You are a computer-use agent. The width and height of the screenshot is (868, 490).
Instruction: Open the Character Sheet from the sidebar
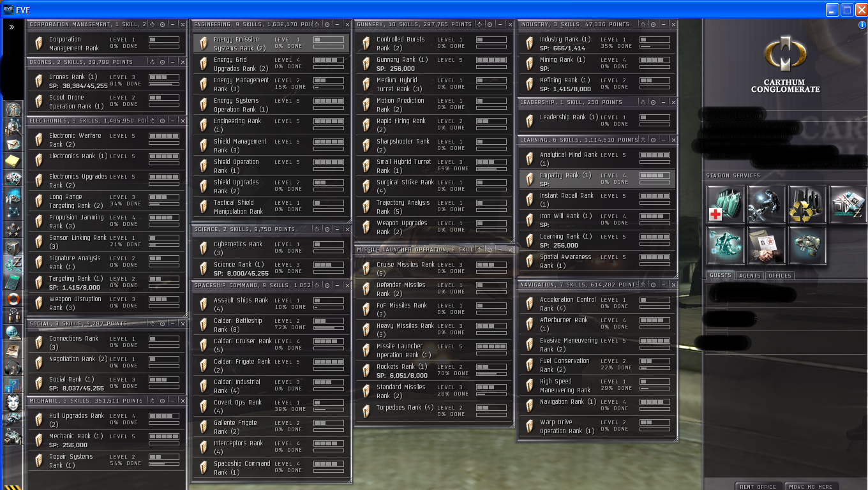[x=13, y=109]
